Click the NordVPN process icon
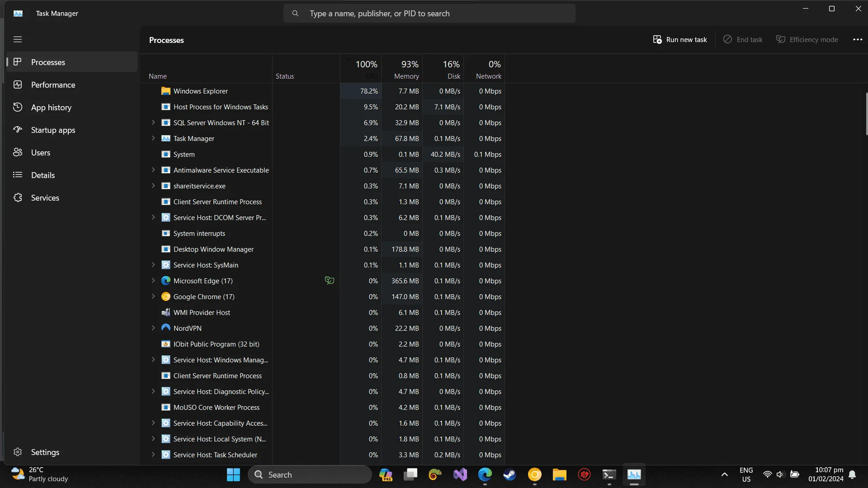 (x=166, y=328)
